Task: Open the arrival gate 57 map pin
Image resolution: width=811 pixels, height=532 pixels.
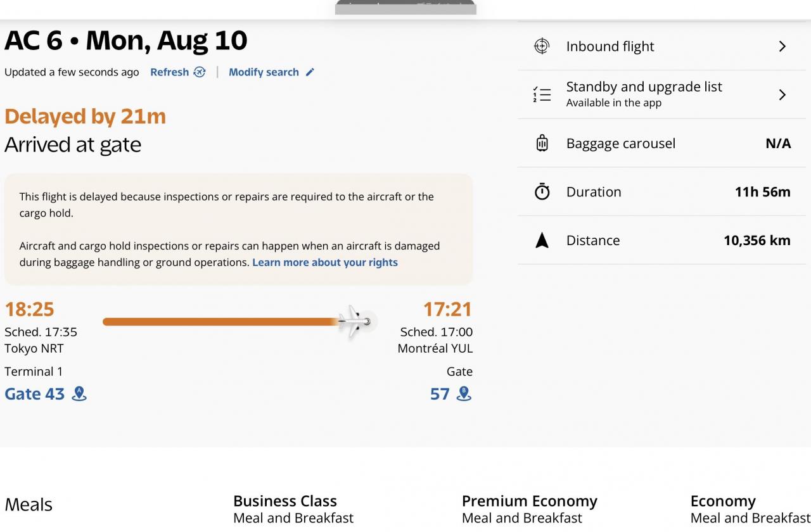Action: click(x=464, y=394)
